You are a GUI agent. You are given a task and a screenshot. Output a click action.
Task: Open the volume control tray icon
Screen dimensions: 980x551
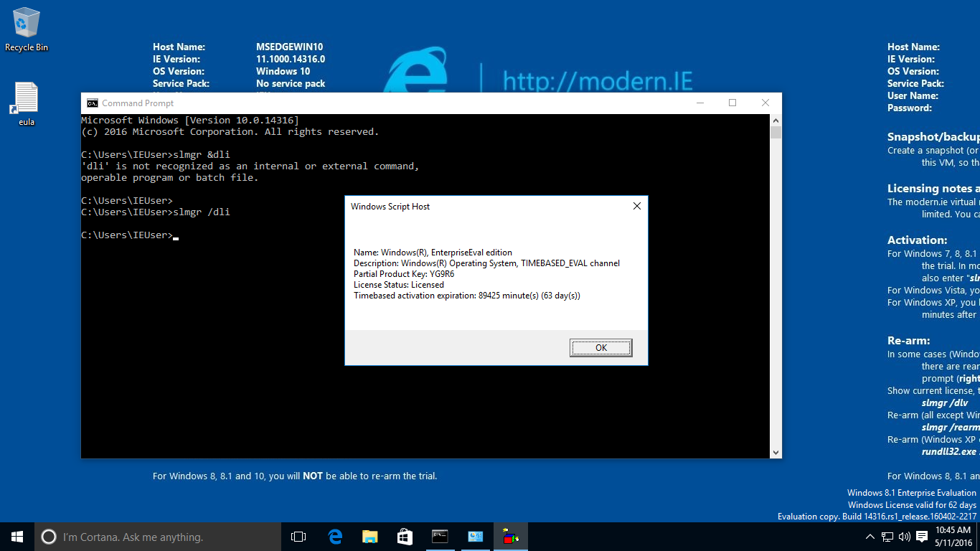pyautogui.click(x=905, y=537)
